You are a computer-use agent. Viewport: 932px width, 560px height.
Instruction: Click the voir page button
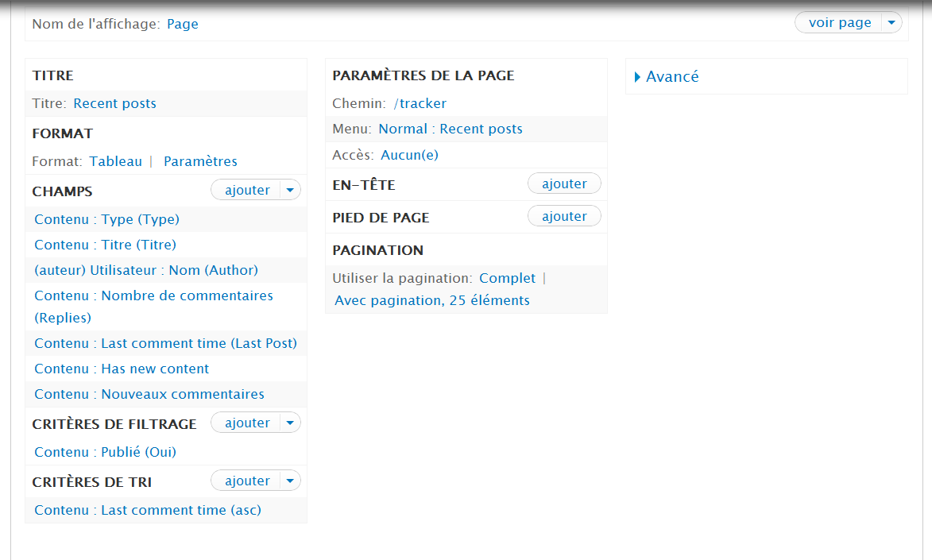coord(839,23)
